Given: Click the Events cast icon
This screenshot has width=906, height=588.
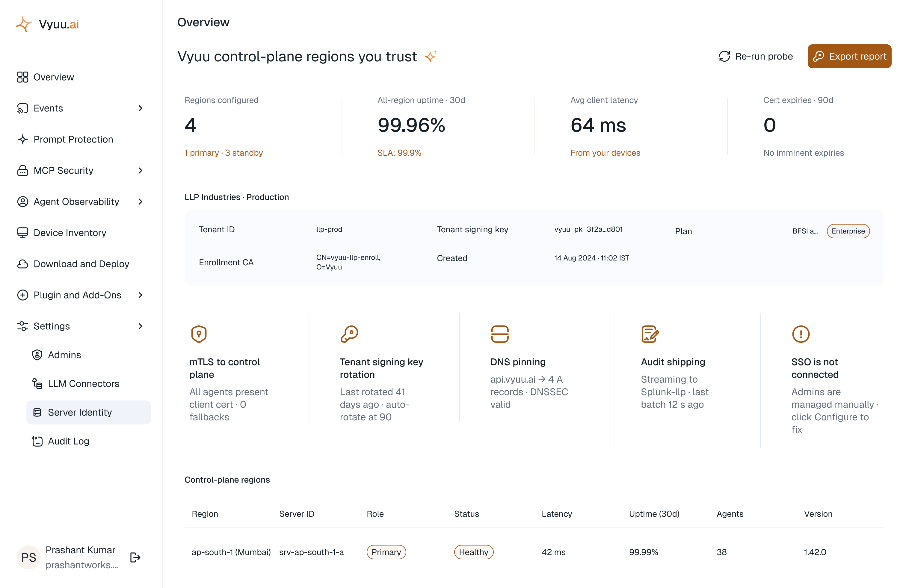Looking at the screenshot, I should point(22,108).
